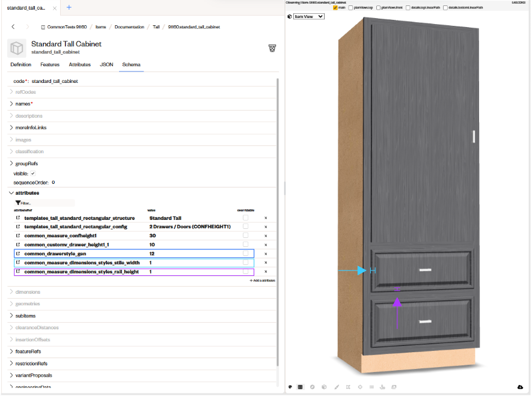Select the paintbrush icon in viewer toolbar
Viewport: 532px width, 396px height.
(x=336, y=387)
